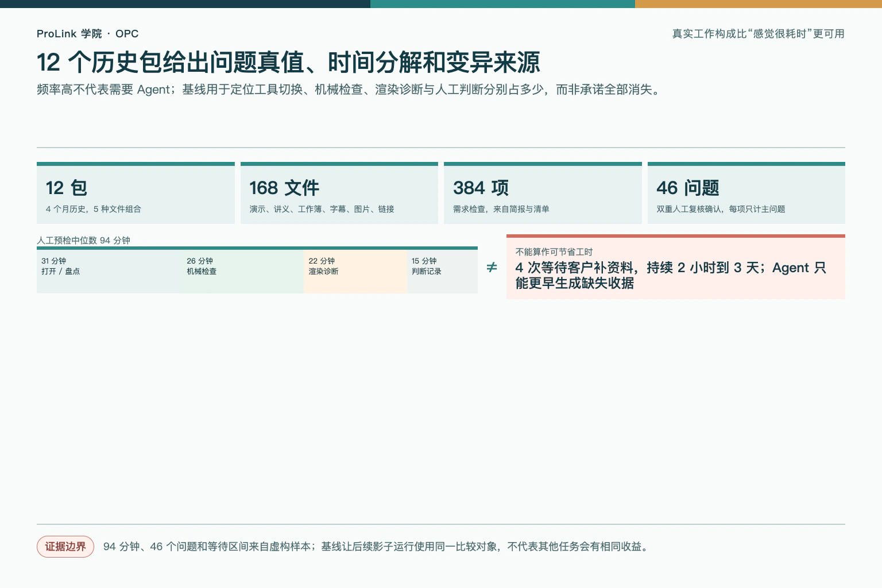This screenshot has height=588, width=882.
Task: Click the 12 包 stat card heading
Action: click(67, 188)
